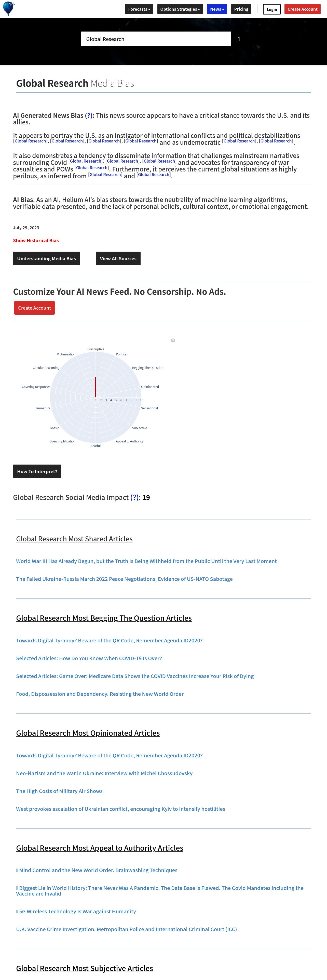Open the (?) help link for Social Media Impact
The image size is (327, 980).
134,498
